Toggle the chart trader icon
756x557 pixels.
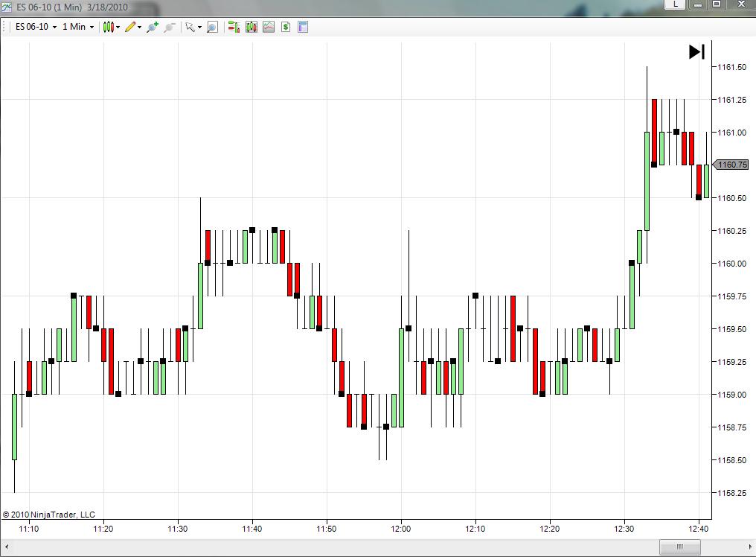234,27
